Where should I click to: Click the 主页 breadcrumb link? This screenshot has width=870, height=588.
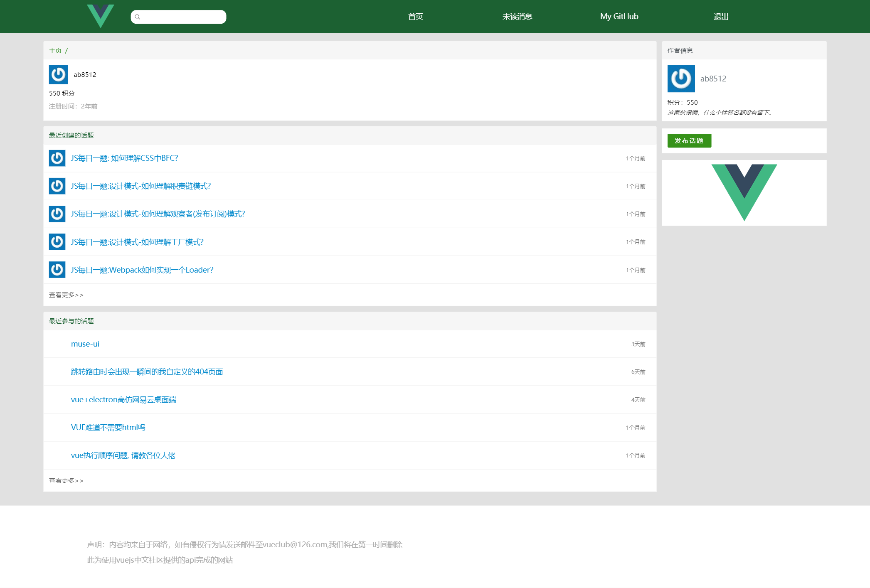pos(55,51)
